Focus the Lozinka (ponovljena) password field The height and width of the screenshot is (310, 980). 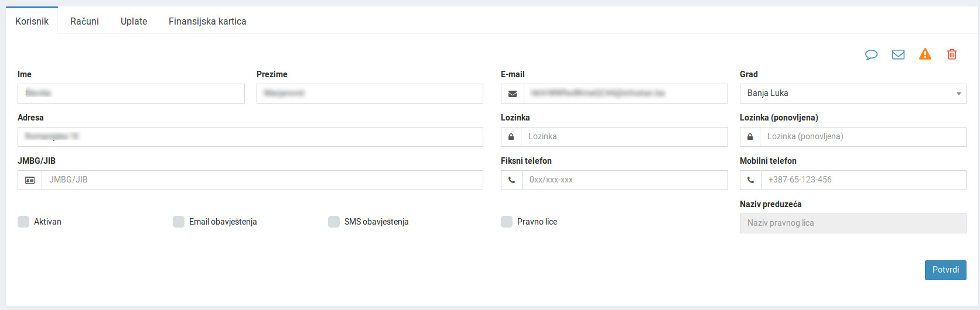click(862, 137)
